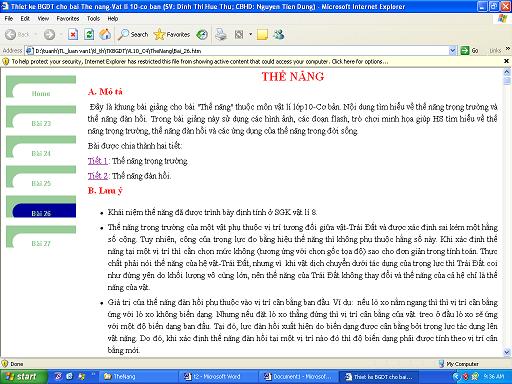Open Favorites with the star icon
This screenshot has height=384, width=512.
(x=172, y=34)
